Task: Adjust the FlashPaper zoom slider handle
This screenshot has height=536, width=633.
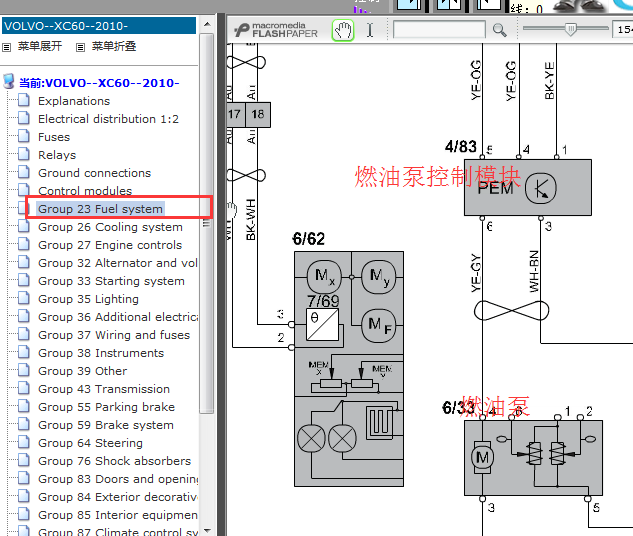Action: point(570,29)
